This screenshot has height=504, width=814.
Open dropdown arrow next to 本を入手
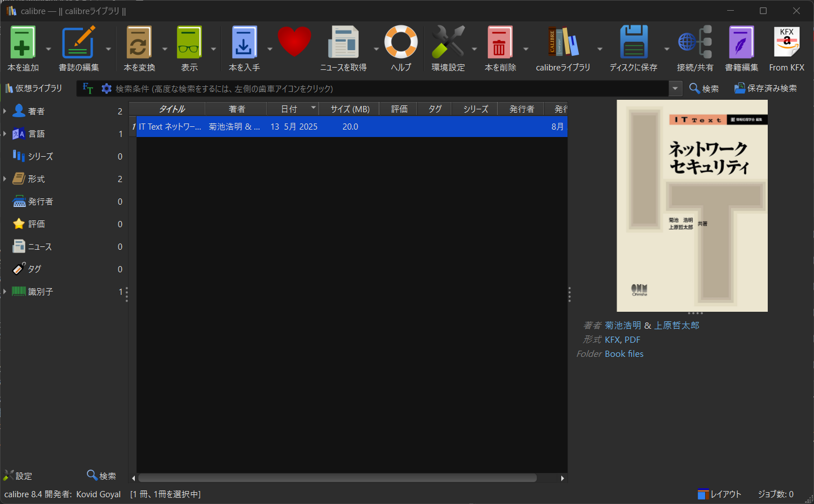click(x=269, y=49)
